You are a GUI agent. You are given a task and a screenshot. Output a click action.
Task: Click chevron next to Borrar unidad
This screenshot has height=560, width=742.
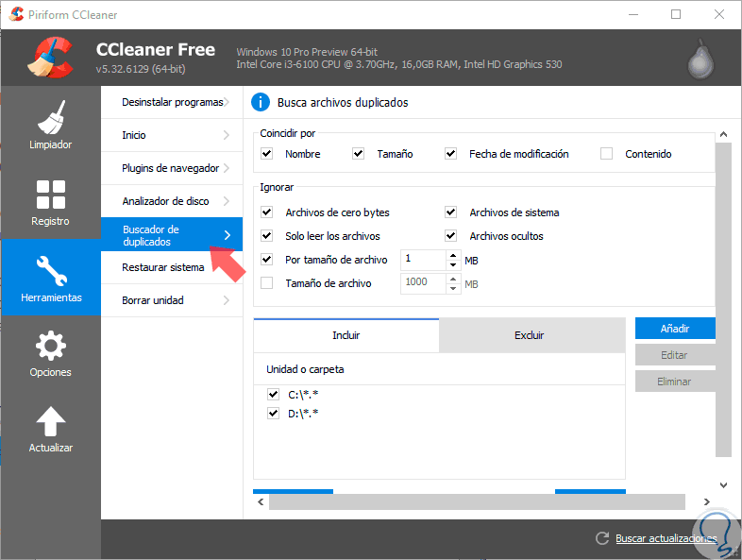pos(227,300)
